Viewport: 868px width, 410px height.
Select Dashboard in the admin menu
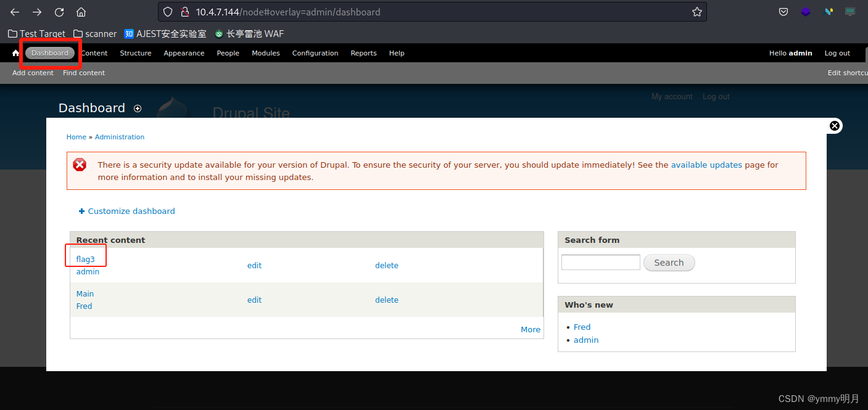tap(50, 53)
